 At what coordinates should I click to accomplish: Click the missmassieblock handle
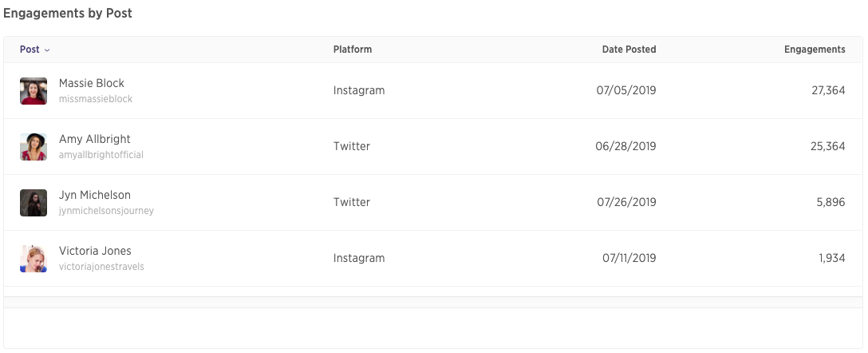tap(96, 99)
